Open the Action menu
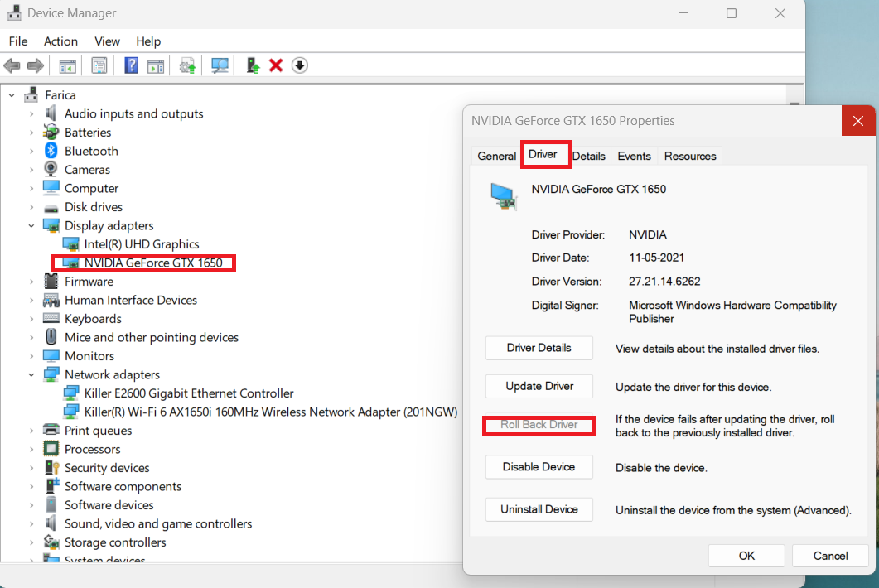The image size is (879, 588). [60, 41]
